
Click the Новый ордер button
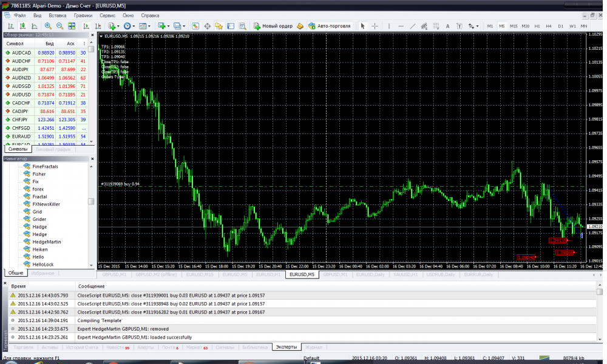tap(273, 26)
